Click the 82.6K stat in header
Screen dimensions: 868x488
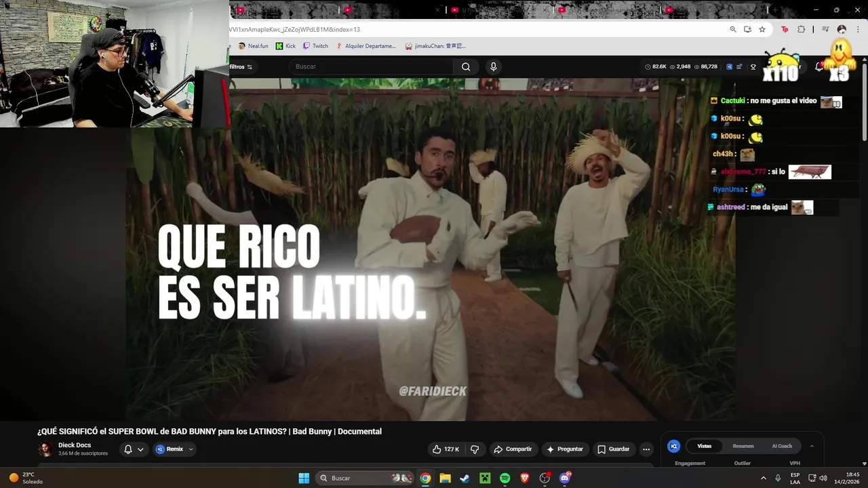[655, 66]
